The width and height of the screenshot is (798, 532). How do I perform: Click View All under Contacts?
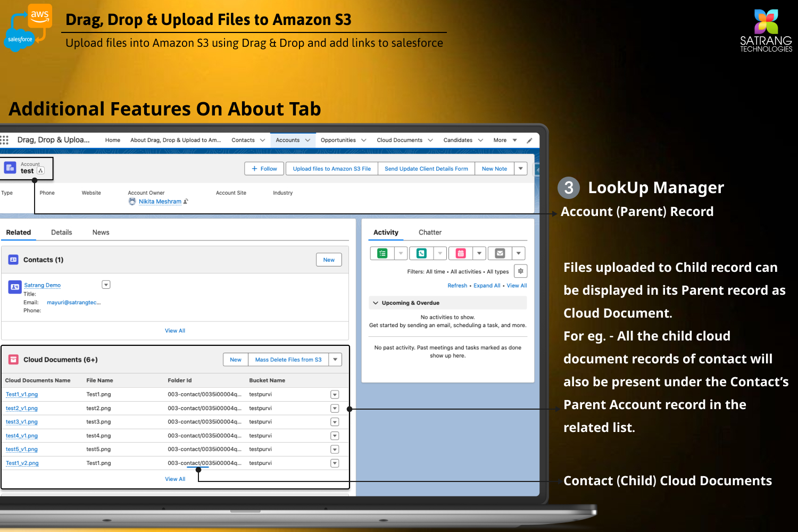[175, 331]
